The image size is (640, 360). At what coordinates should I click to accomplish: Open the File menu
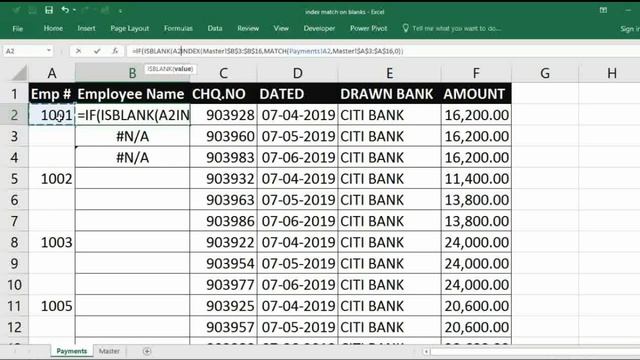point(18,29)
